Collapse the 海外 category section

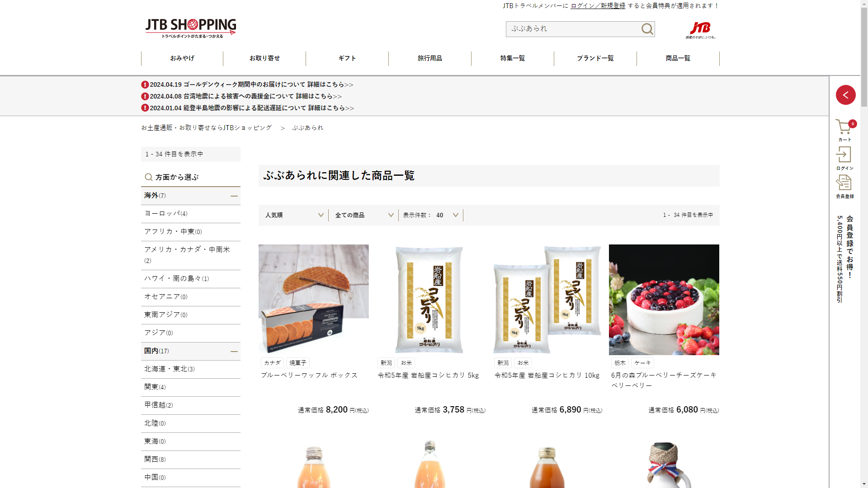tap(234, 196)
